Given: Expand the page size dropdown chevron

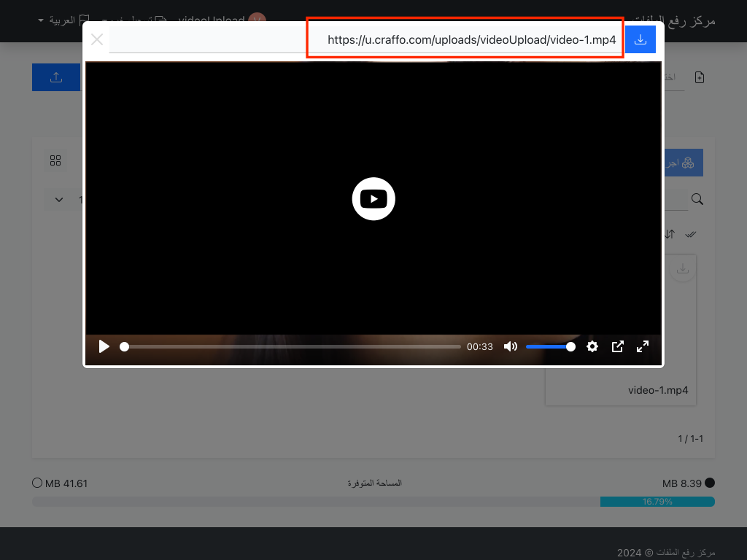Looking at the screenshot, I should 60,200.
